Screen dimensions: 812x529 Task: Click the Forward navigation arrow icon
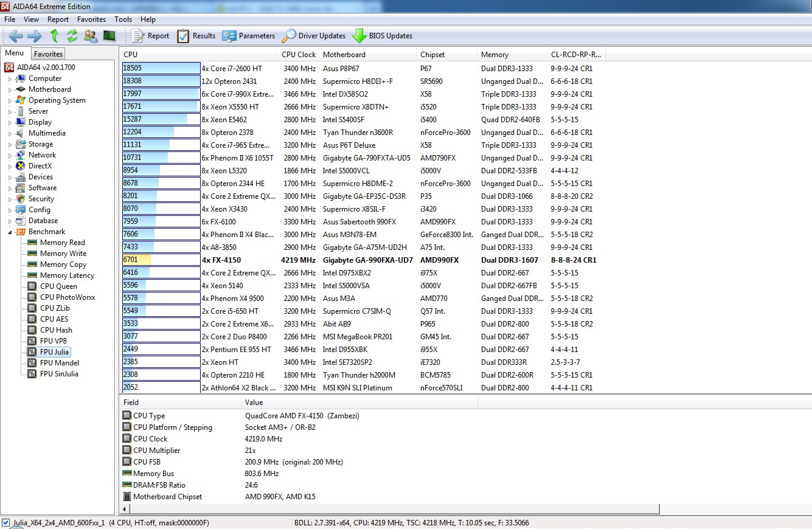(35, 36)
